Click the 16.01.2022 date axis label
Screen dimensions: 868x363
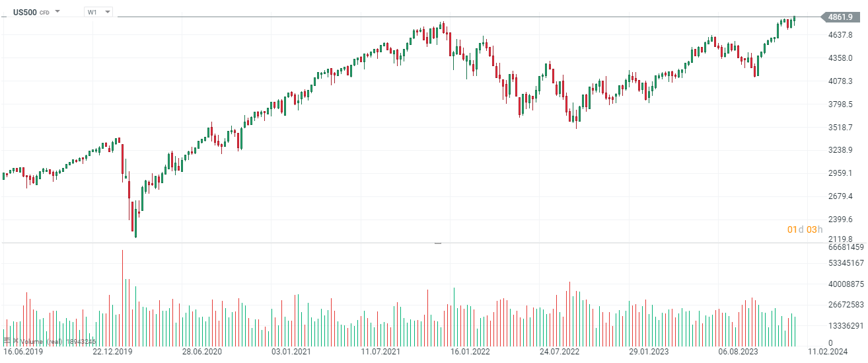470,352
